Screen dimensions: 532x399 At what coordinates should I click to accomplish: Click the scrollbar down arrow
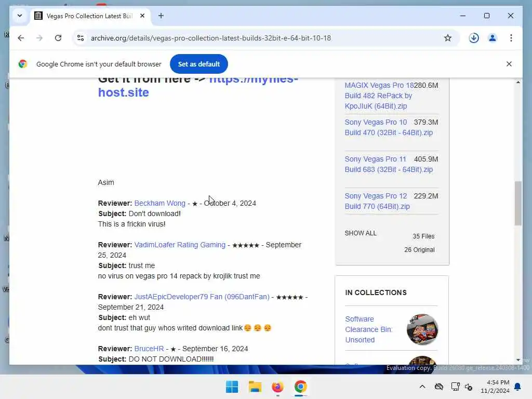click(x=518, y=360)
